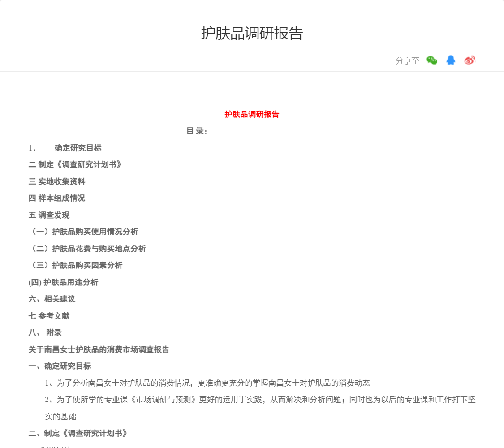504x448 pixels.
Task: Click the 关于南昌女士护肤品的消费市场调查报告 heading
Action: pyautogui.click(x=99, y=349)
